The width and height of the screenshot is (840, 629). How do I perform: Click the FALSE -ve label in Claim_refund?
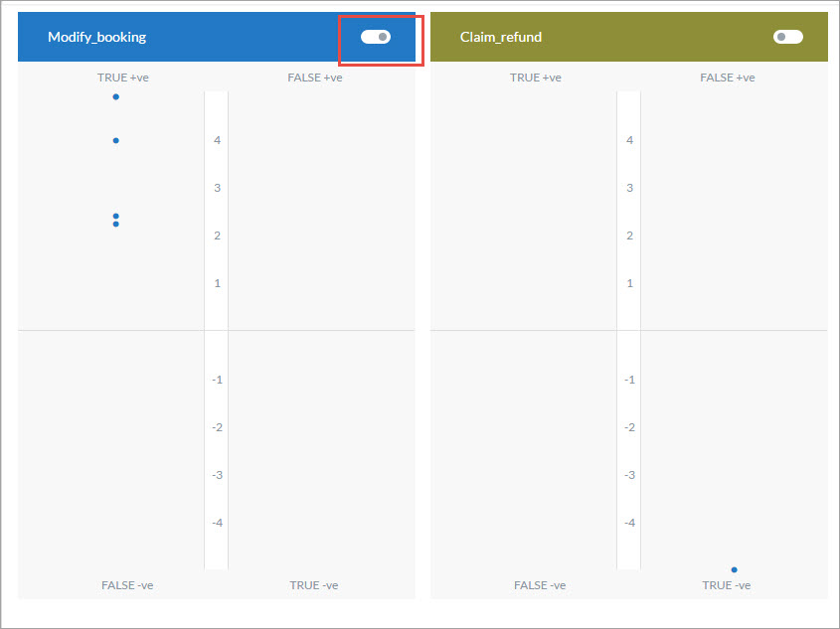pyautogui.click(x=540, y=585)
